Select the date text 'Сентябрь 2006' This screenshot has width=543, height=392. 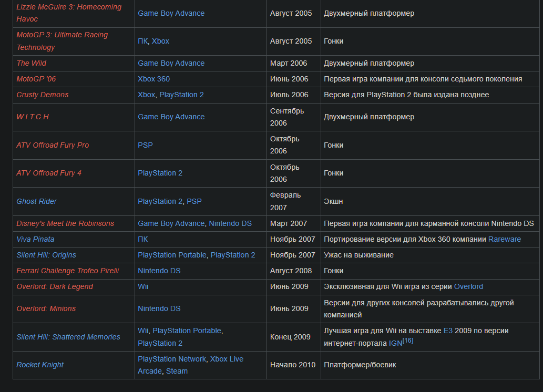coord(286,117)
